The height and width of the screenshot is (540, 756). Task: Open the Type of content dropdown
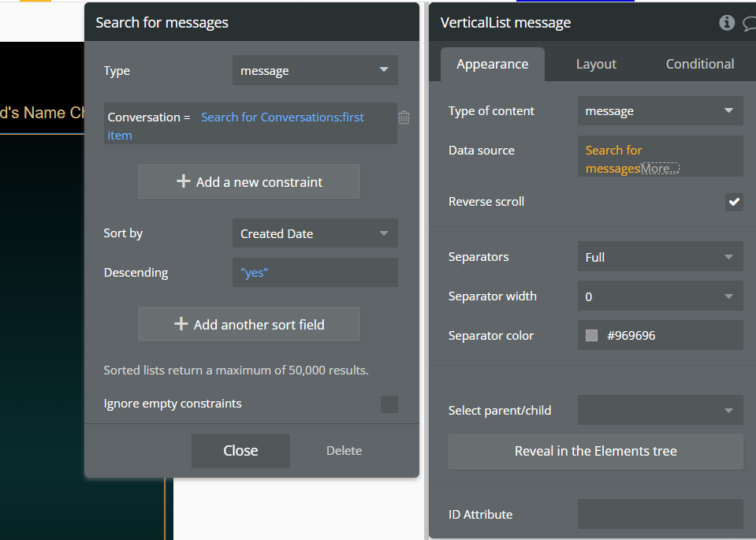coord(660,111)
